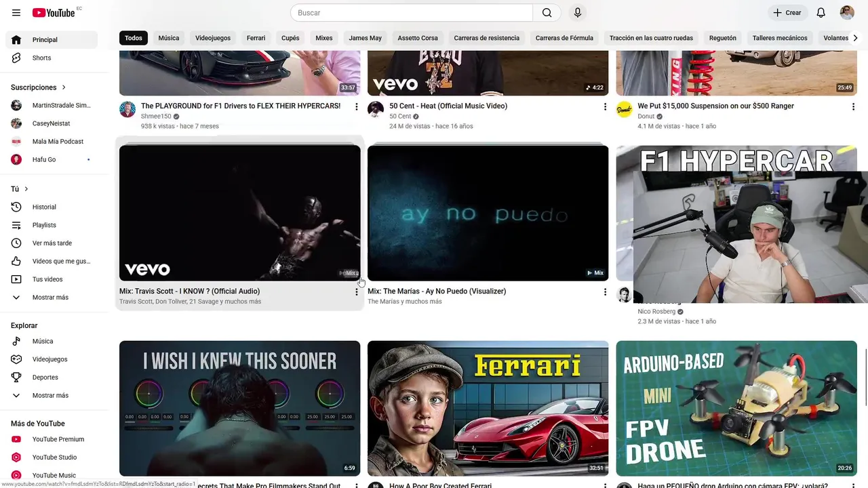Viewport: 868px width, 488px height.
Task: Open Playlists in the sidebar
Action: [52, 225]
